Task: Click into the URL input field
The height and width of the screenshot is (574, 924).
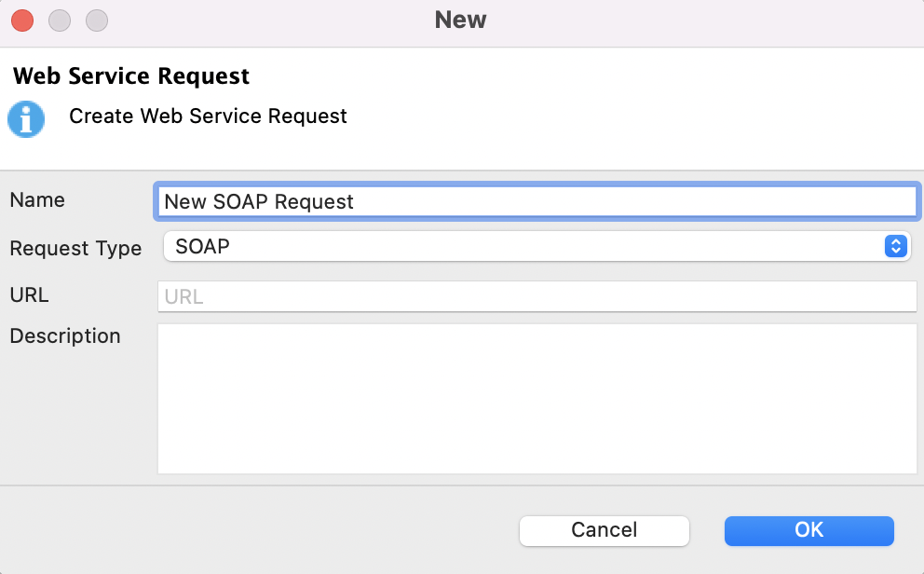Action: (537, 297)
